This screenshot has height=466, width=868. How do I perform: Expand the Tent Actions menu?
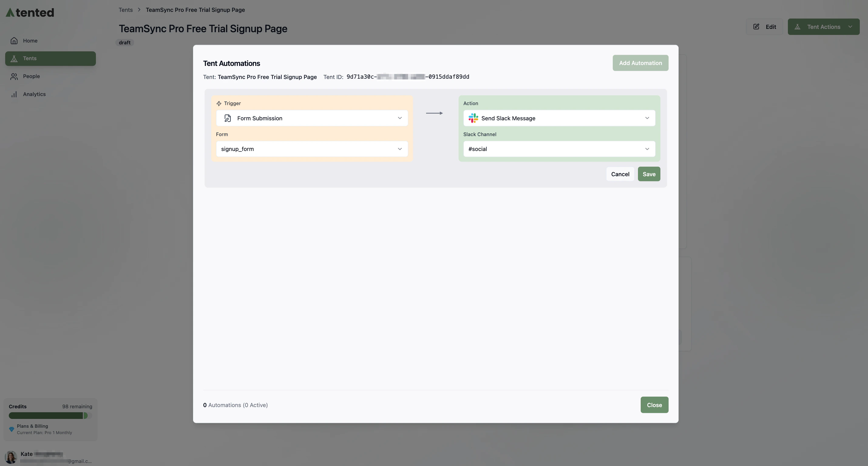823,27
